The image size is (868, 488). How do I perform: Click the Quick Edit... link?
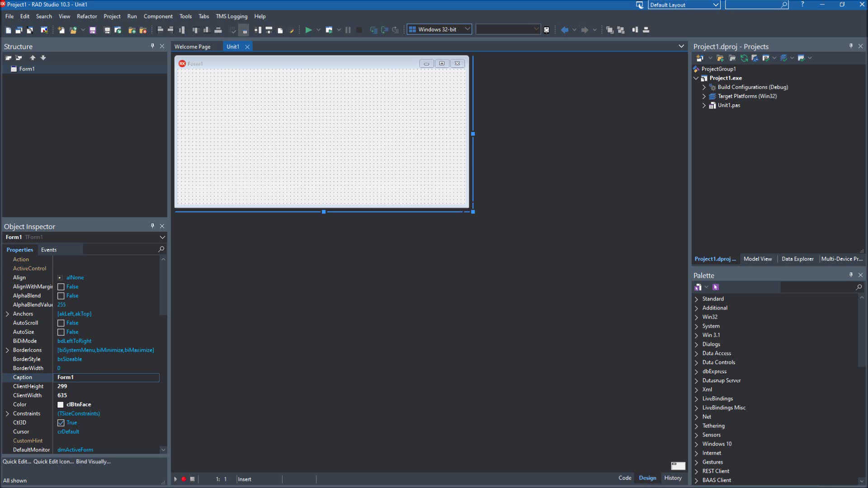17,461
